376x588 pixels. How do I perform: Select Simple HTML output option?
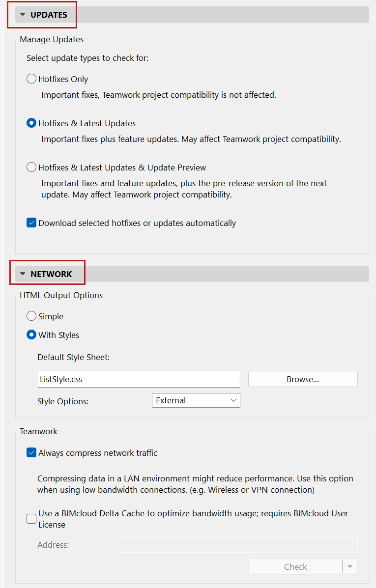[31, 316]
